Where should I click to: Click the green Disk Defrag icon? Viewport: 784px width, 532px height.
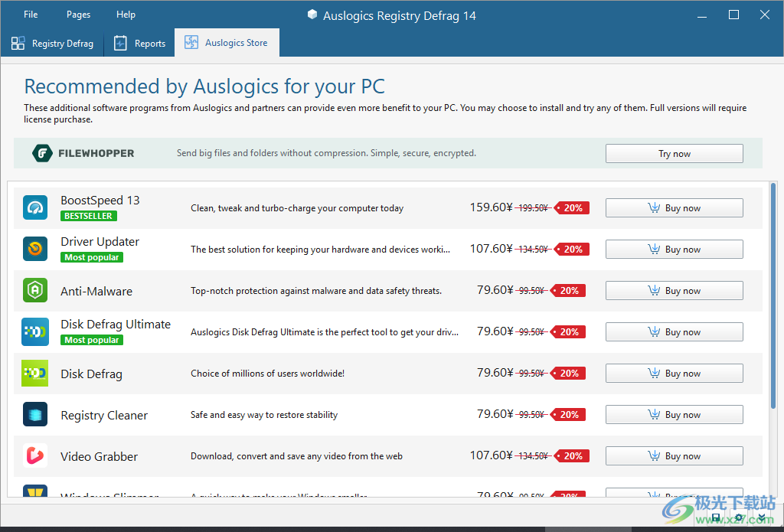[x=35, y=373]
